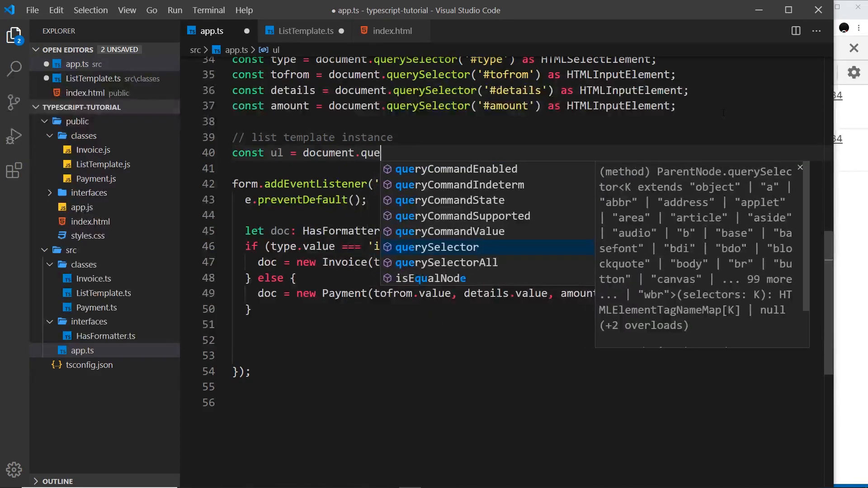Open HasFormatter.ts file
The height and width of the screenshot is (488, 868).
105,336
